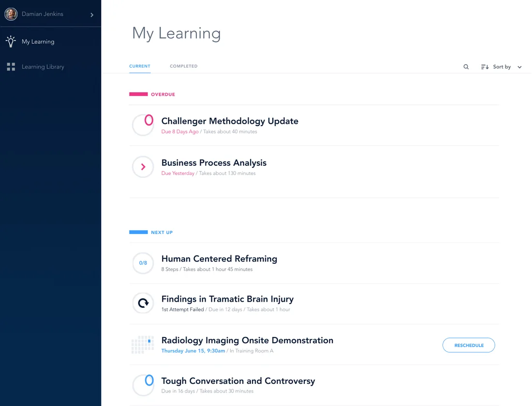Click Damian Jenkins profile avatar

tap(11, 14)
